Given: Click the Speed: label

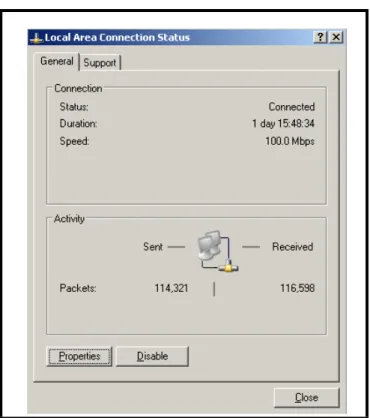Looking at the screenshot, I should pos(74,141).
